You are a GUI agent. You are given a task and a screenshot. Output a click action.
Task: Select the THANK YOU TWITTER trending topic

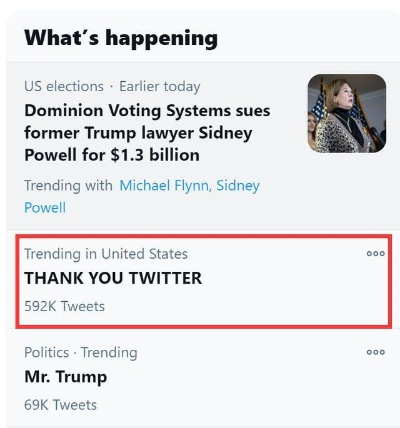click(113, 278)
